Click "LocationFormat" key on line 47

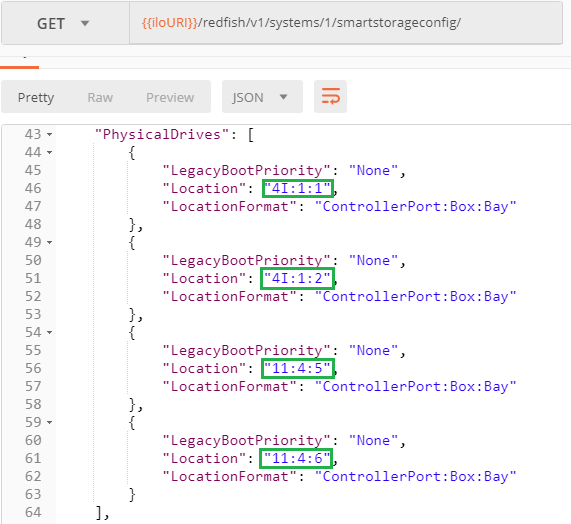(230, 207)
